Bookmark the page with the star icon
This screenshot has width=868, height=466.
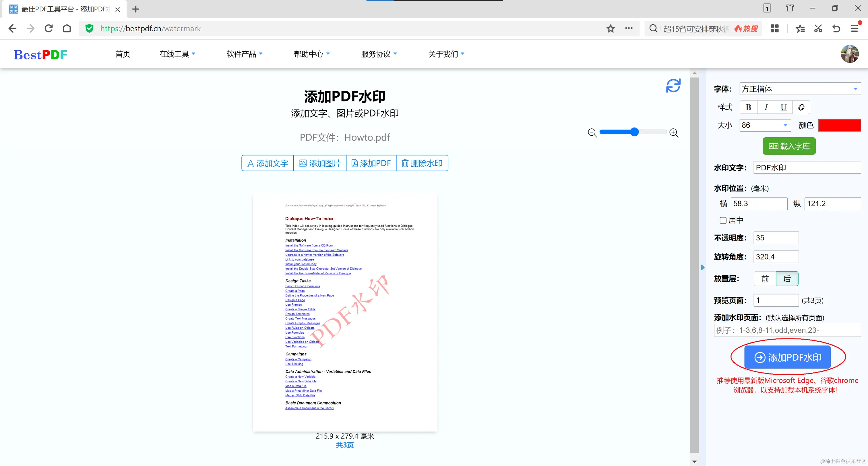pyautogui.click(x=611, y=29)
